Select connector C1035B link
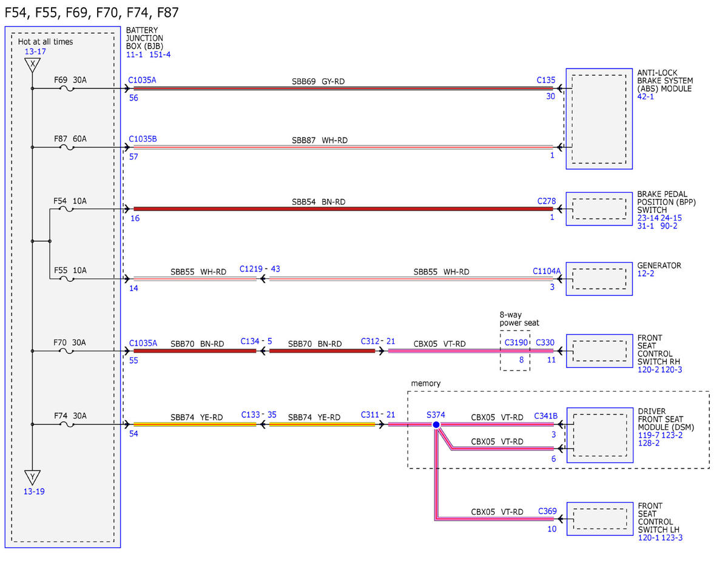This screenshot has height=562, width=728. (x=143, y=139)
